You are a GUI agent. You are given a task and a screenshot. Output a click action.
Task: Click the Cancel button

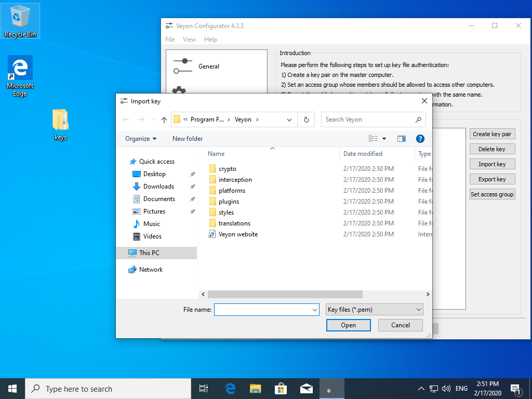click(401, 325)
